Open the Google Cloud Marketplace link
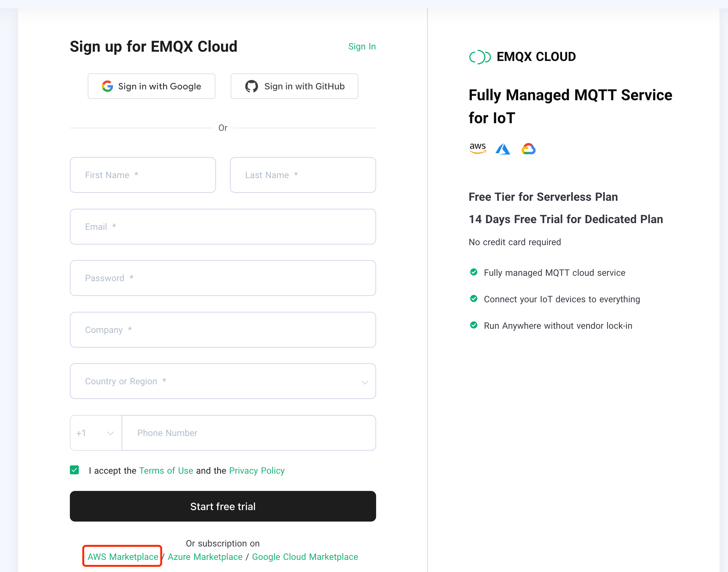This screenshot has height=572, width=728. 305,557
